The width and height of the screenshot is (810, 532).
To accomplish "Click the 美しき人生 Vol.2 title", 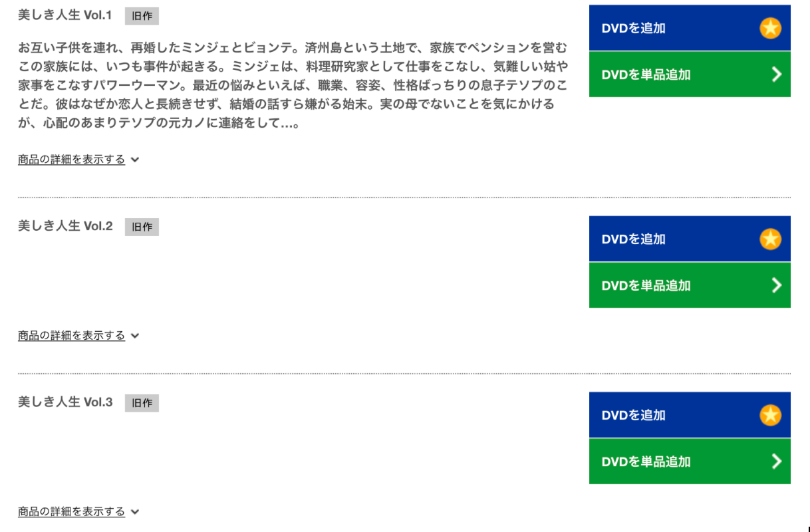I will click(65, 226).
